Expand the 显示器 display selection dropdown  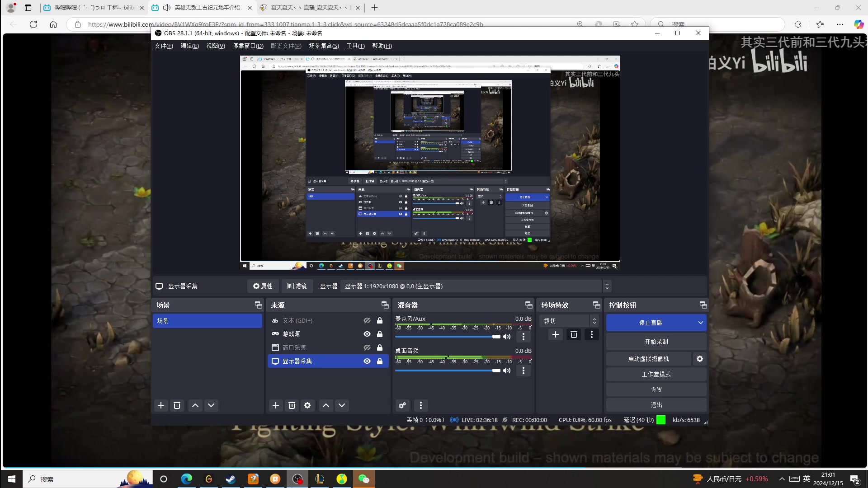(607, 286)
